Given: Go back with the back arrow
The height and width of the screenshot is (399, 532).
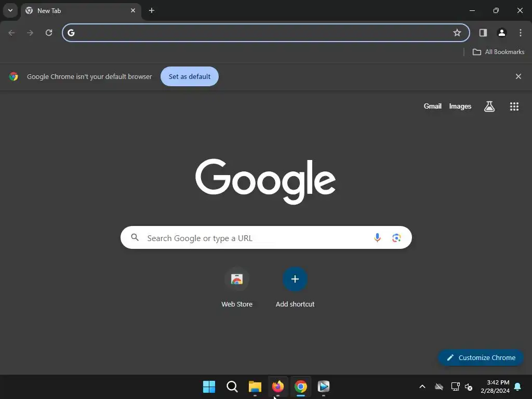Looking at the screenshot, I should [11, 33].
